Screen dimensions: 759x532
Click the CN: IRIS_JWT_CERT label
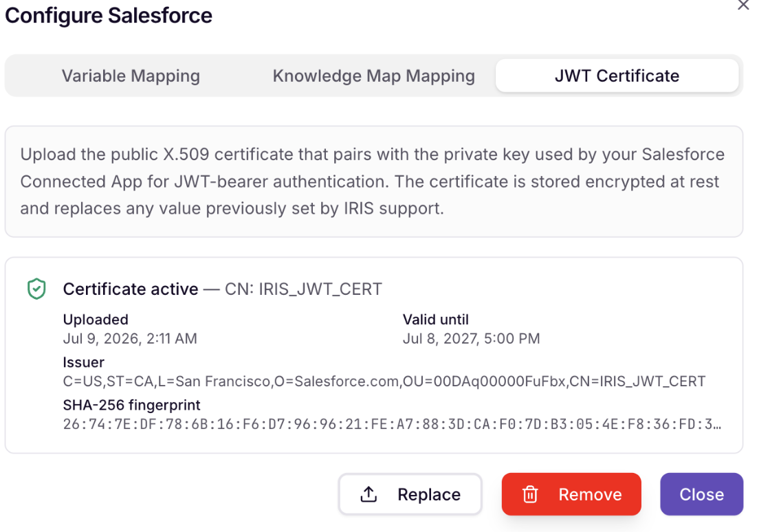(303, 289)
